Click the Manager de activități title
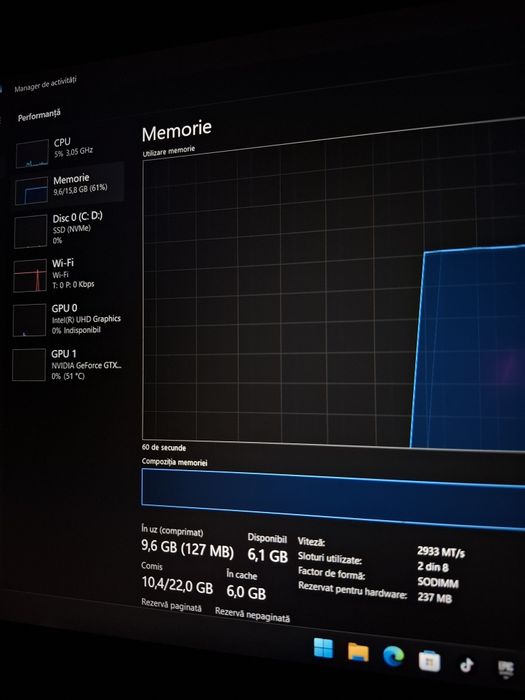The height and width of the screenshot is (700, 525). pos(45,84)
